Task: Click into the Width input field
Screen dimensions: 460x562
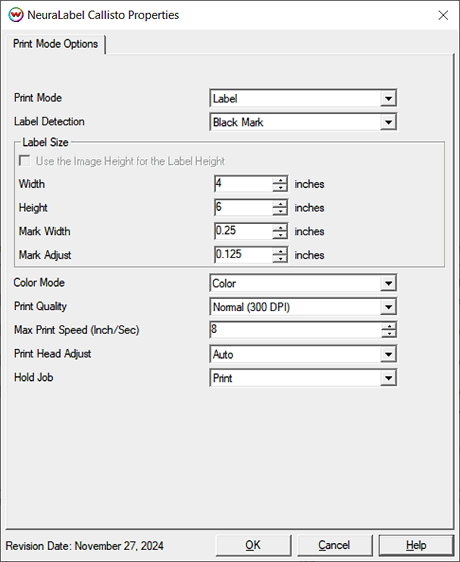Action: (244, 184)
